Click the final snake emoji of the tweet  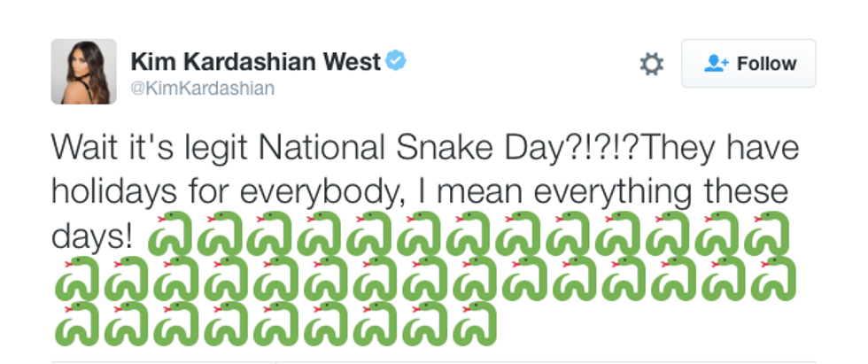pyautogui.click(x=475, y=323)
